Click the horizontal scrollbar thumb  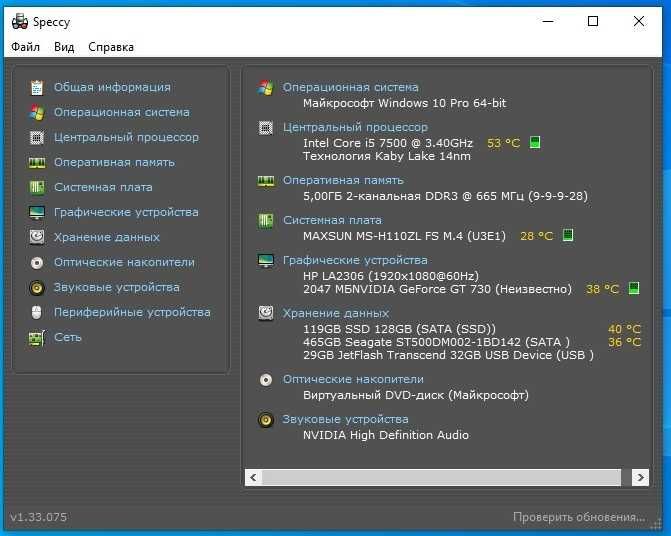441,477
